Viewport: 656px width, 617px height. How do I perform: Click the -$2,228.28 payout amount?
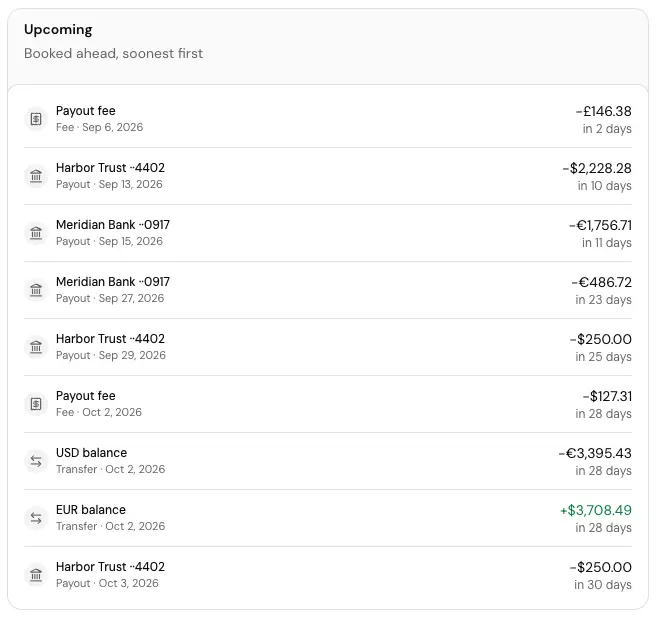click(x=597, y=168)
